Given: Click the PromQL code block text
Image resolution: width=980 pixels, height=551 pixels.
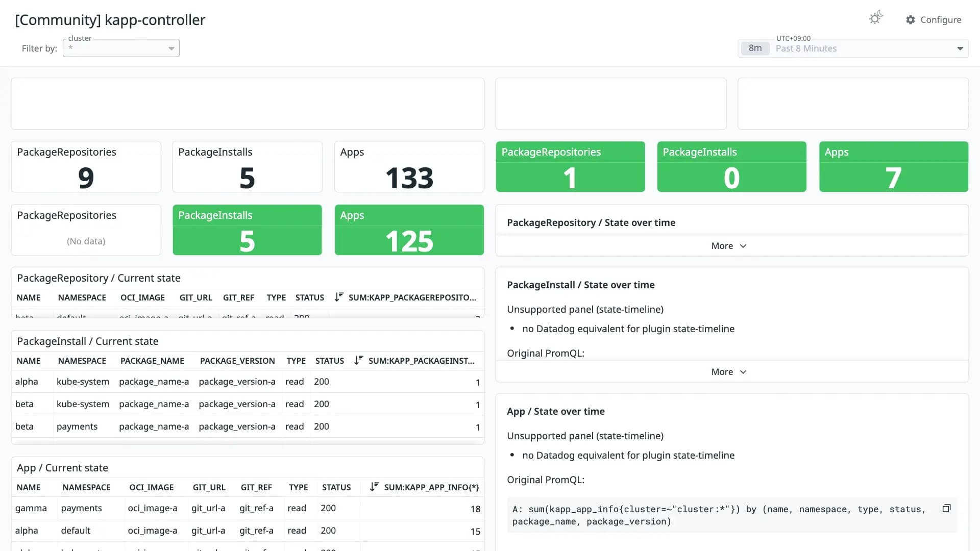Looking at the screenshot, I should (x=719, y=515).
